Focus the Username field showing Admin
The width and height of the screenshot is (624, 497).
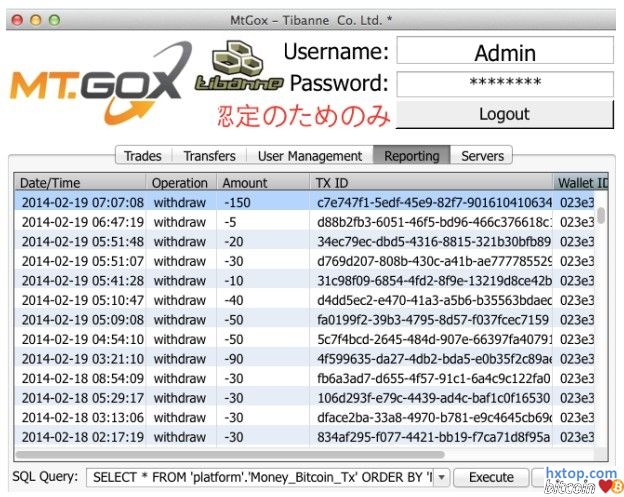click(504, 51)
